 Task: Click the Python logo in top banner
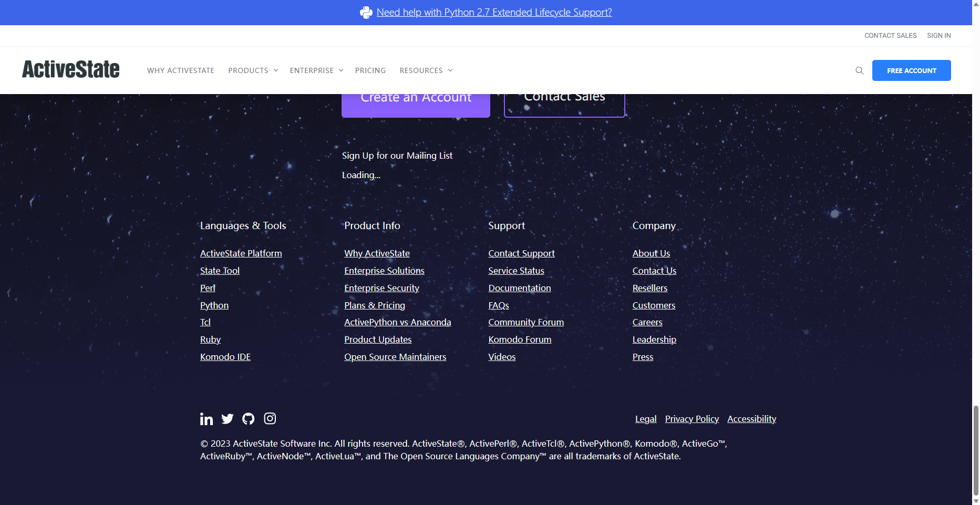tap(366, 13)
